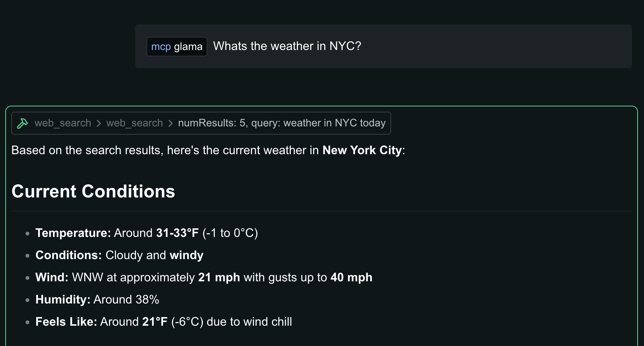Click the Humidity label
The width and height of the screenshot is (644, 346).
[63, 300]
